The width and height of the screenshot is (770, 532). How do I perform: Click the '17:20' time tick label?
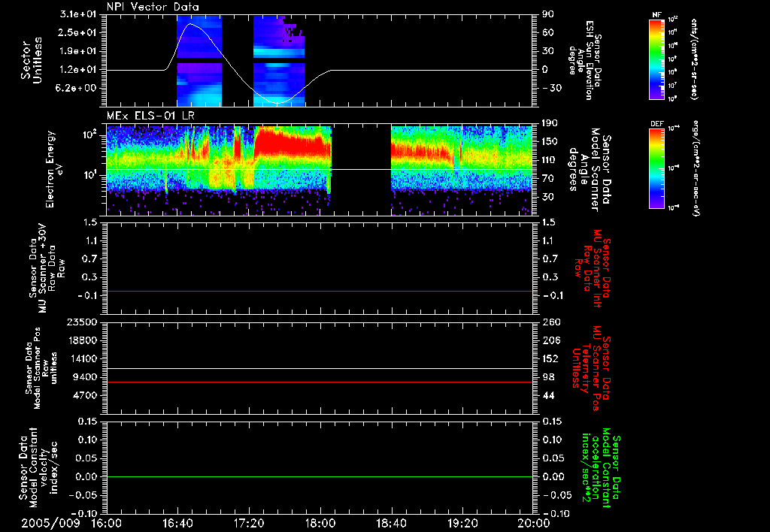coord(249,523)
